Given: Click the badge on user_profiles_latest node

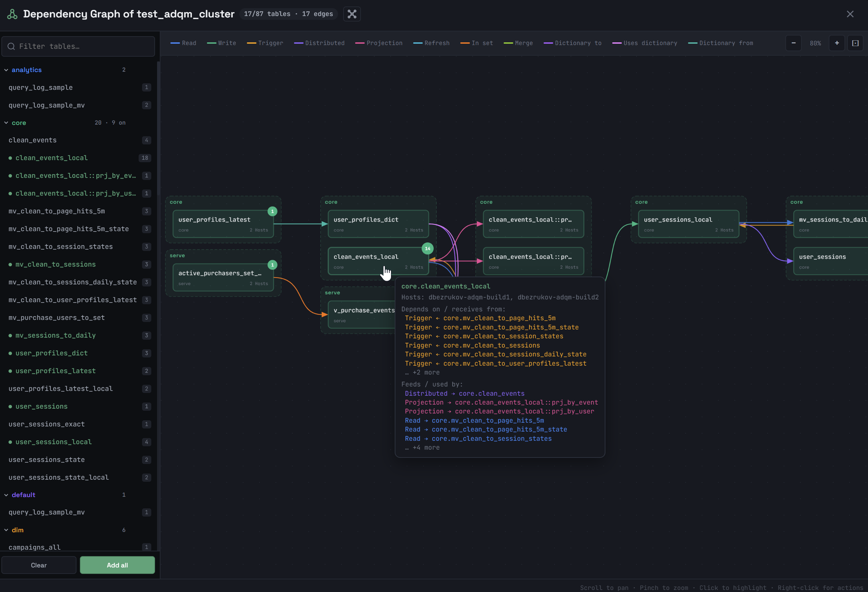Looking at the screenshot, I should tap(272, 211).
